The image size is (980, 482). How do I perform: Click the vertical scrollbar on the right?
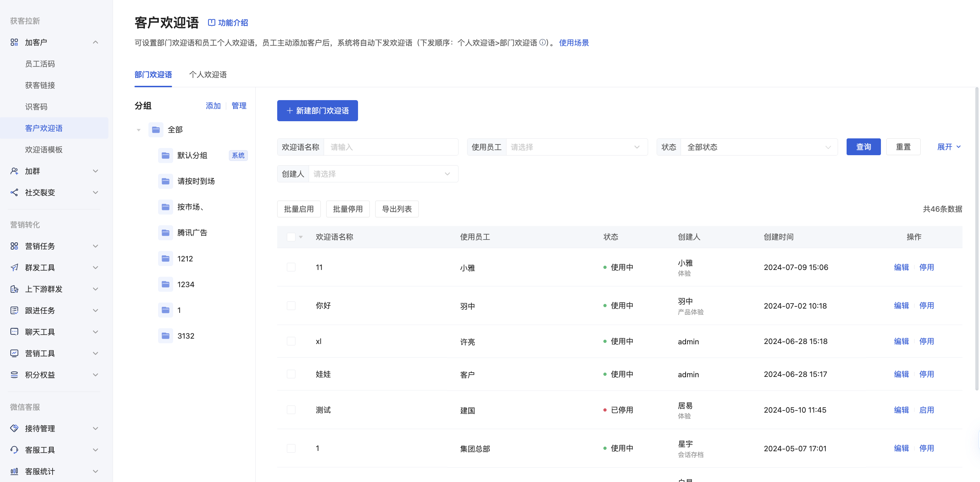click(x=976, y=239)
